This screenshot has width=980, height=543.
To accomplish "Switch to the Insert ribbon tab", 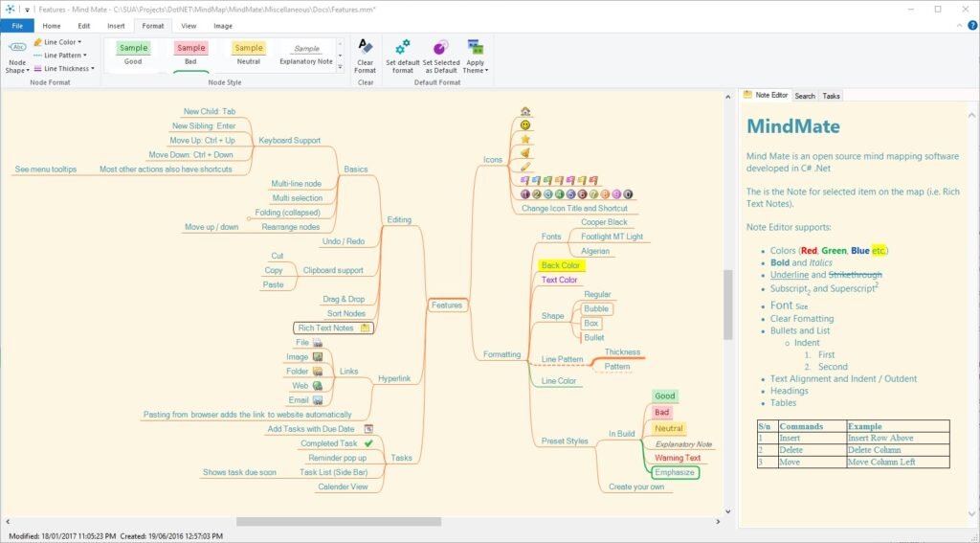I will (116, 26).
